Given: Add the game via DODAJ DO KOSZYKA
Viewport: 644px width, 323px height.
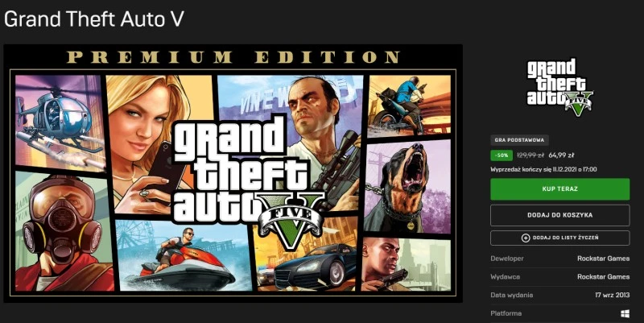Looking at the screenshot, I should pyautogui.click(x=559, y=215).
